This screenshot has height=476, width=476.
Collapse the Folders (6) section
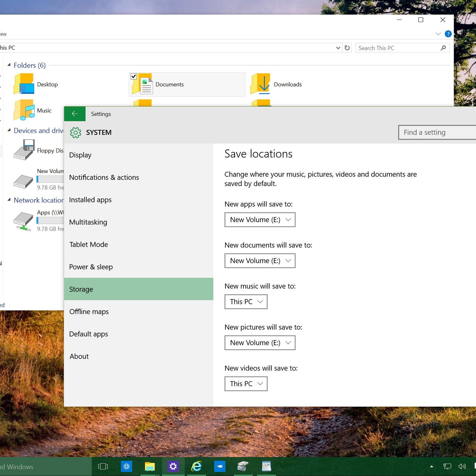pos(9,65)
